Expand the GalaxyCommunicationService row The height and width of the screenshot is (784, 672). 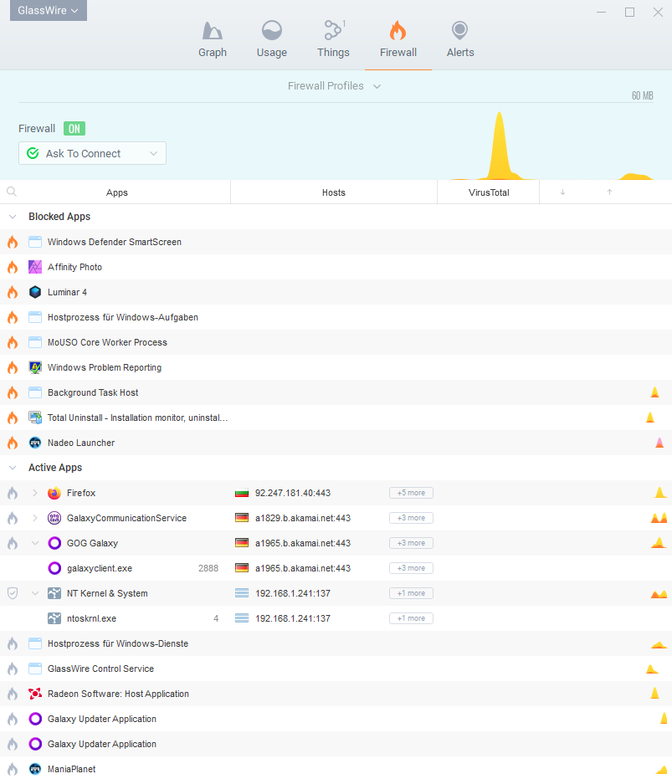click(35, 518)
